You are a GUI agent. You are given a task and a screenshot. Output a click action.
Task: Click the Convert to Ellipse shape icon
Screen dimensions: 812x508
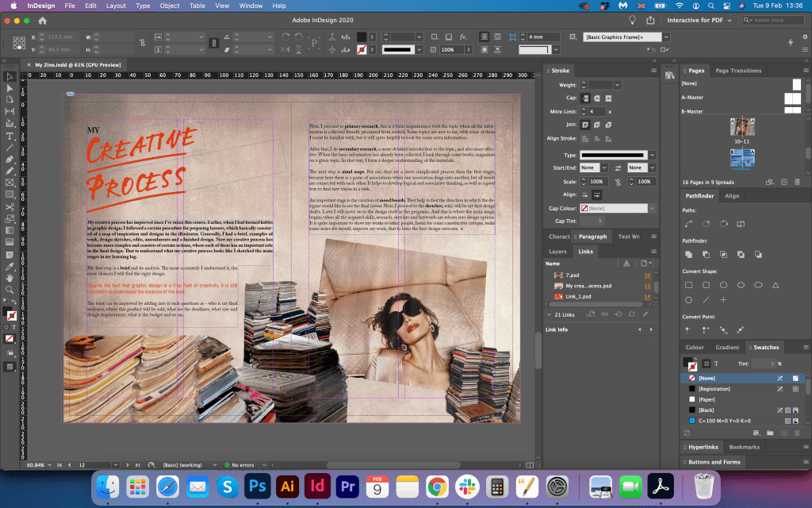pos(759,285)
